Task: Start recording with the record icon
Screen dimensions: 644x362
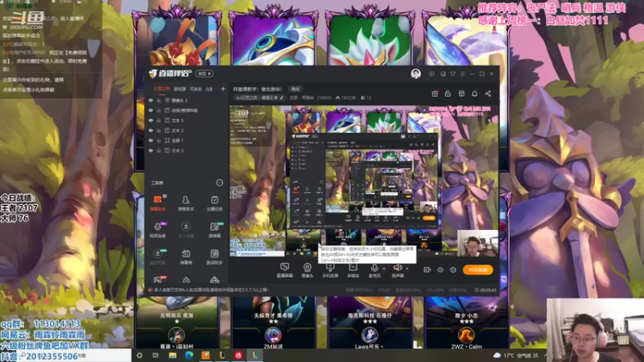Action: [x=427, y=269]
